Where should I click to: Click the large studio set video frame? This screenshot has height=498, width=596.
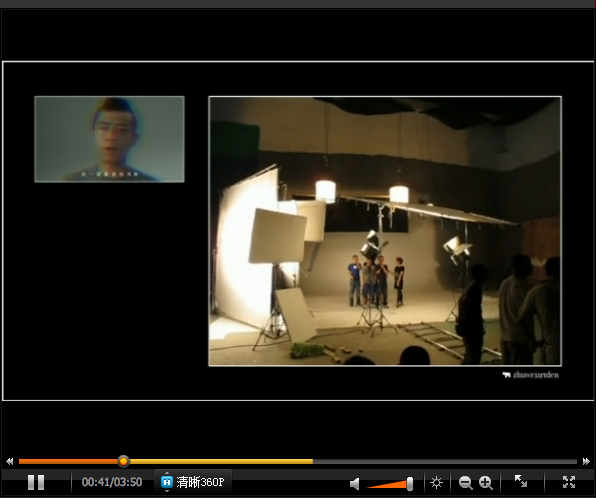[385, 231]
